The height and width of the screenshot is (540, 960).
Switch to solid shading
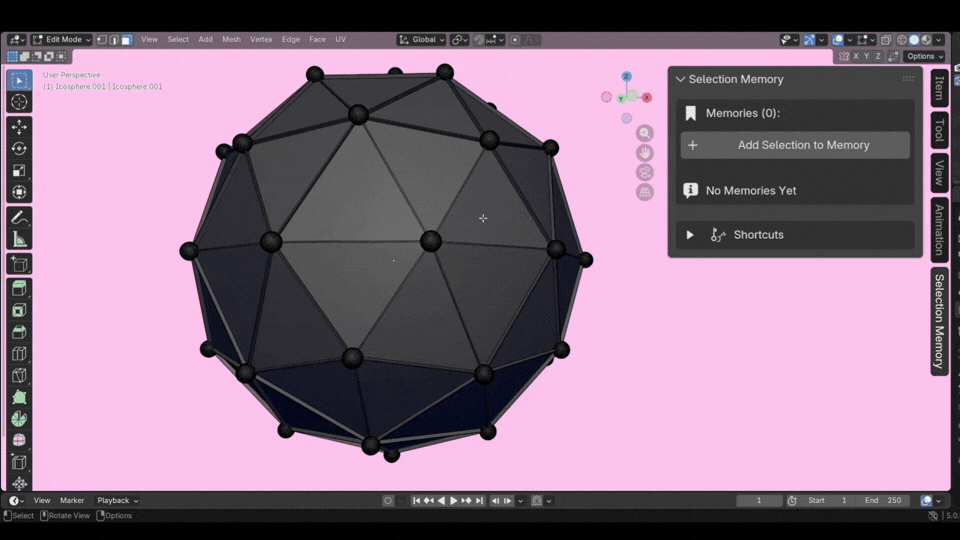[914, 40]
